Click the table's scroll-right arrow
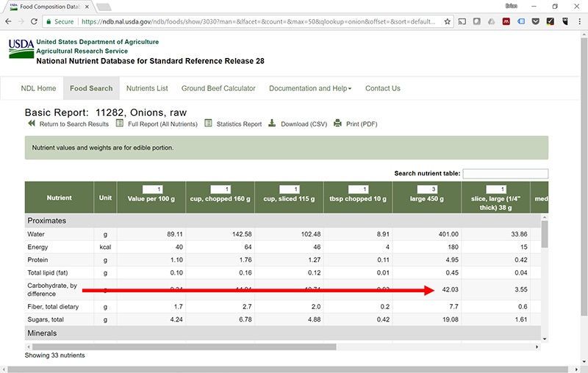This screenshot has height=373, width=588. (x=537, y=347)
